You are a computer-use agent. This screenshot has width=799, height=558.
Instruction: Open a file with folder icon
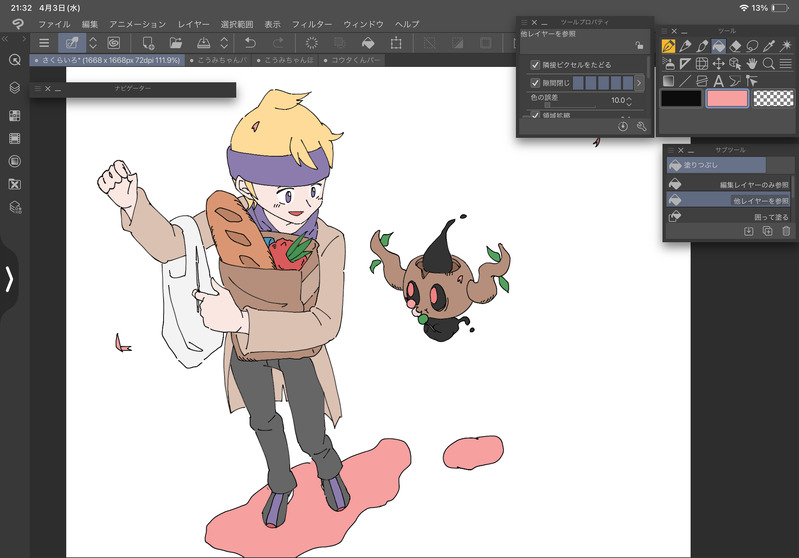tap(176, 43)
